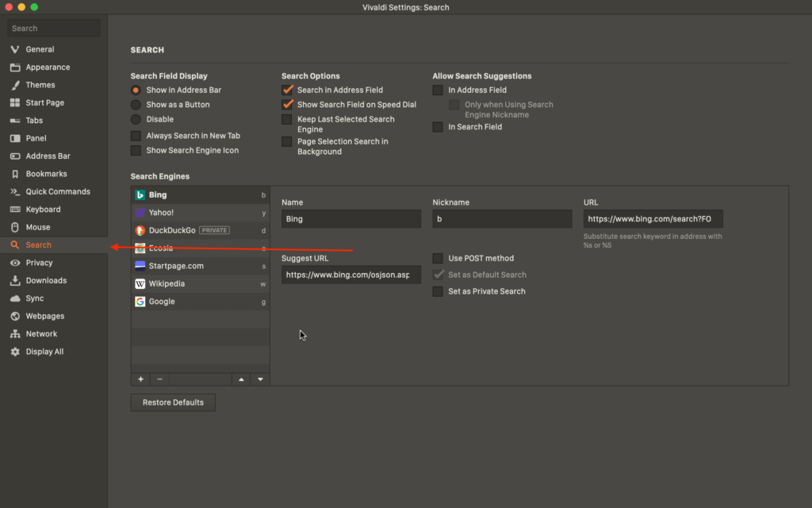Select the Disable radio option

click(136, 119)
